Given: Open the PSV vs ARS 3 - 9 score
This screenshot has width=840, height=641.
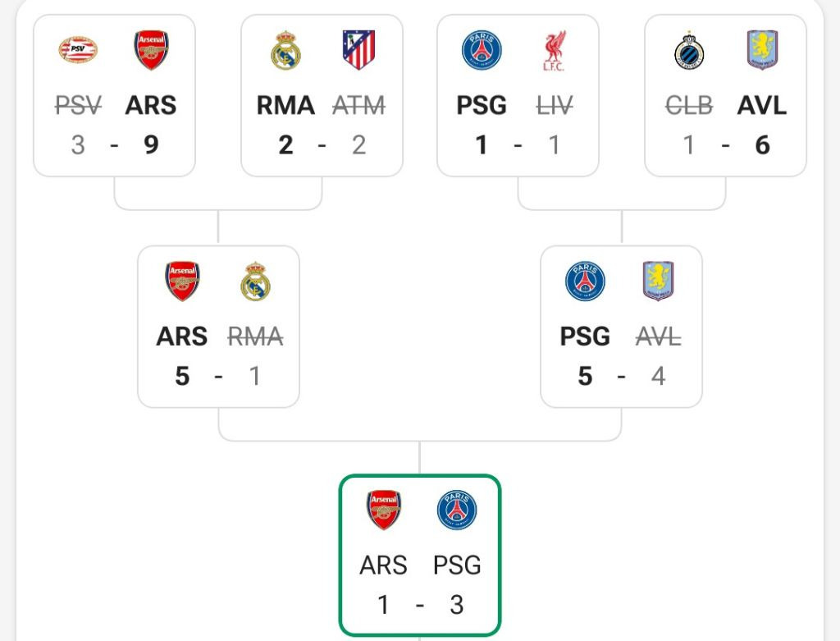Looking at the screenshot, I should coord(114,145).
